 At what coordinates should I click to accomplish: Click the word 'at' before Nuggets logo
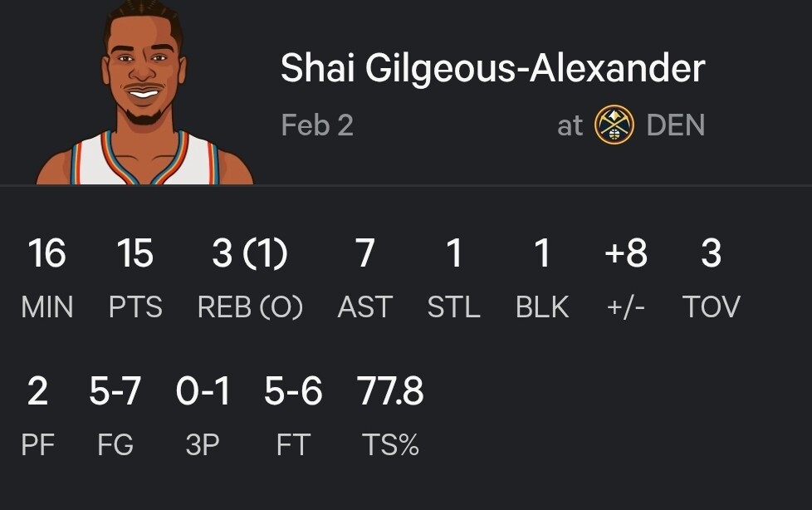[570, 126]
